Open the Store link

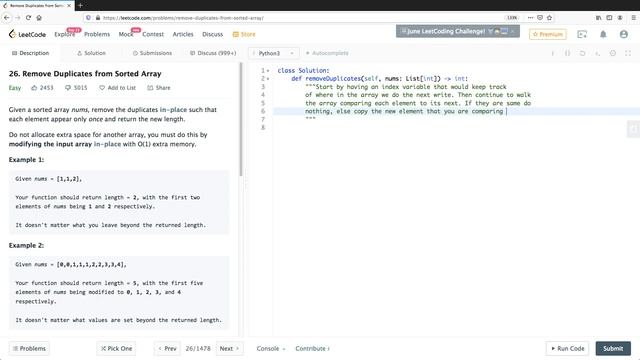(x=244, y=34)
